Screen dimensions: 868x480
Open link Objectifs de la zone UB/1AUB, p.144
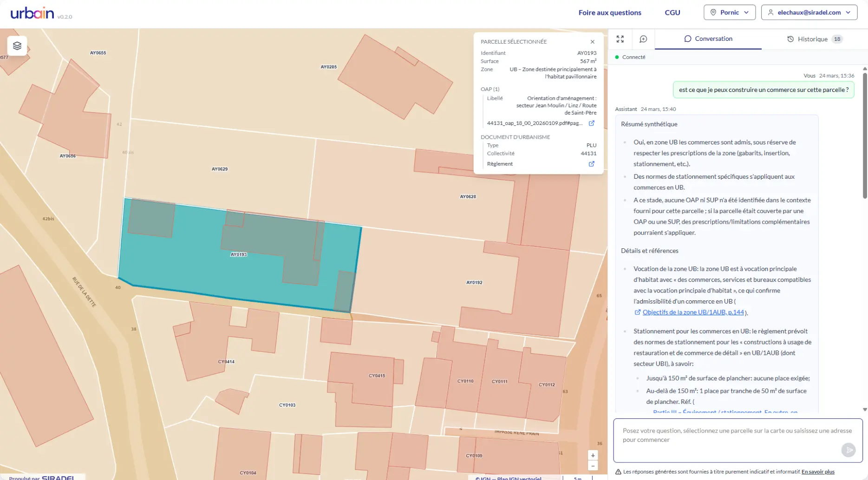tap(693, 312)
